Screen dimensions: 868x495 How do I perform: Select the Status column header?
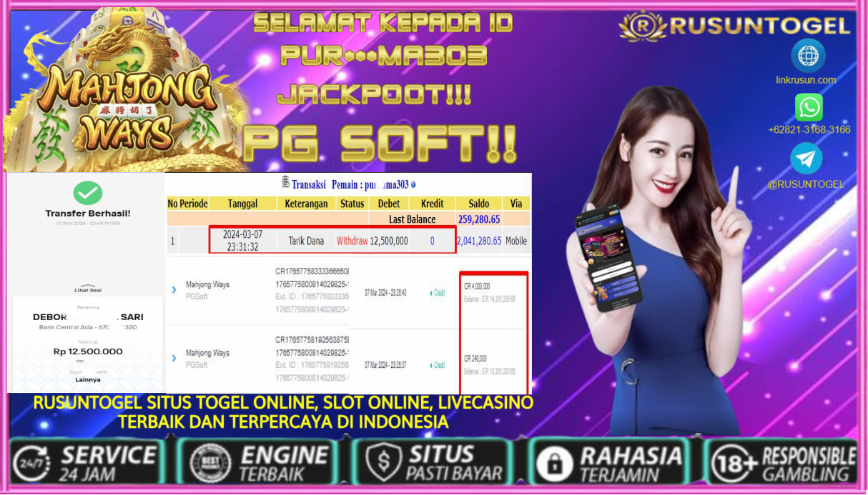click(353, 203)
